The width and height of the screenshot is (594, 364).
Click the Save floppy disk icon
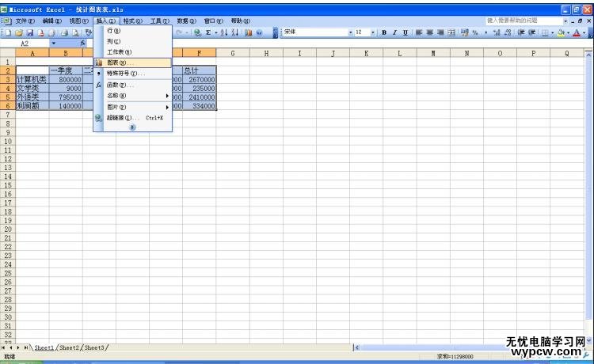click(x=29, y=32)
